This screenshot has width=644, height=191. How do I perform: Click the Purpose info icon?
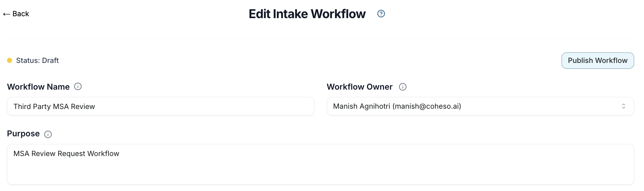(x=48, y=134)
